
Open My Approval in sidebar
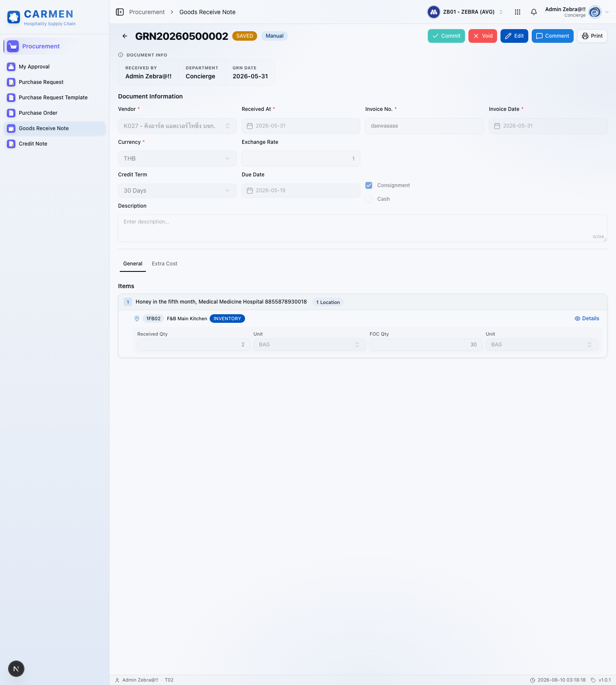(x=54, y=67)
